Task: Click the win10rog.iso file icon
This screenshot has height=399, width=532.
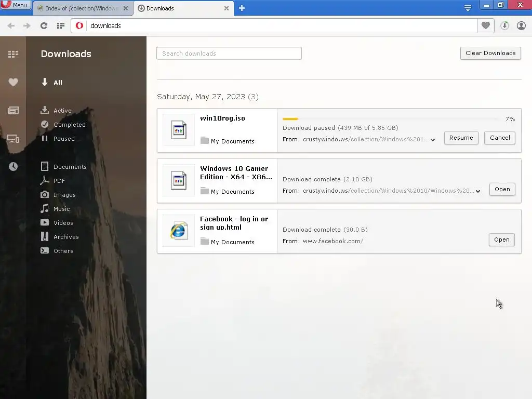Action: point(179,130)
